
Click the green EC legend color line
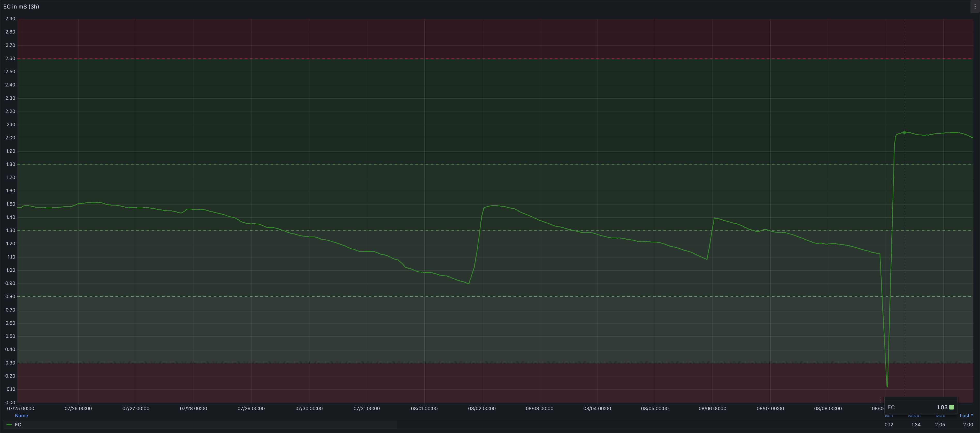click(x=9, y=425)
